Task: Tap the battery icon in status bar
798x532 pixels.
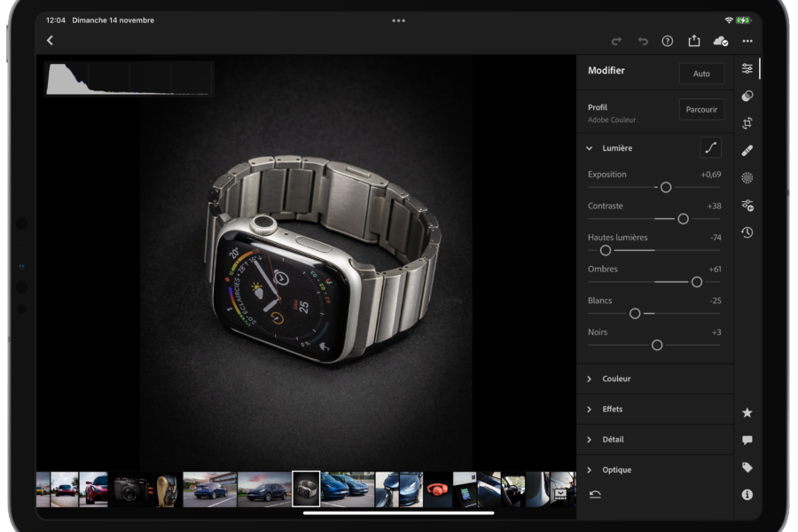Action: pos(743,20)
